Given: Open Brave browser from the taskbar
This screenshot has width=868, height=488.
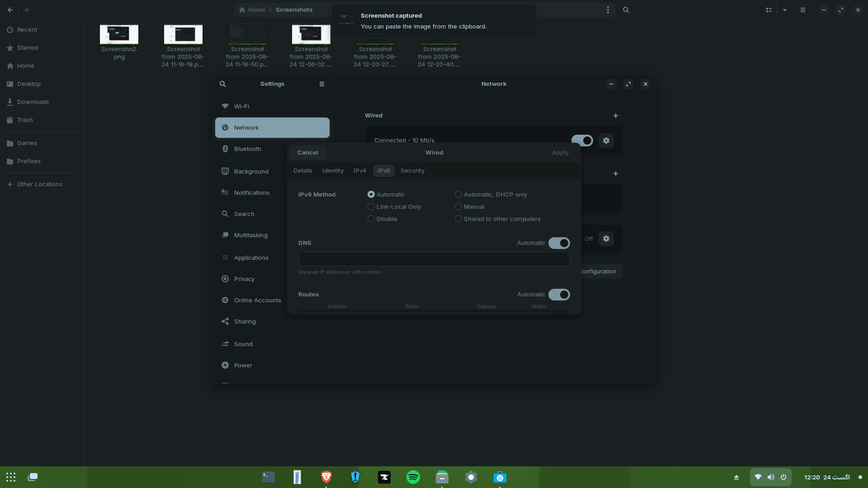Looking at the screenshot, I should click(x=326, y=477).
